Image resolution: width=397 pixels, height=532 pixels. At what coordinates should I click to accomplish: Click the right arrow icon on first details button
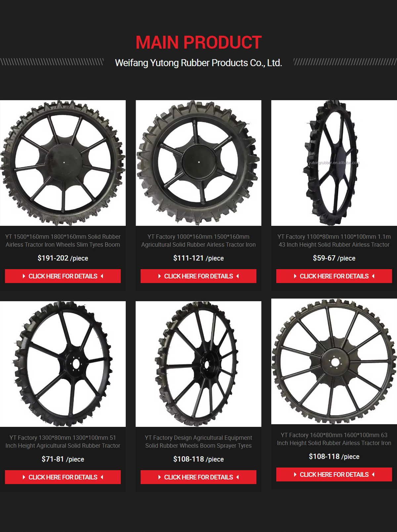24,276
